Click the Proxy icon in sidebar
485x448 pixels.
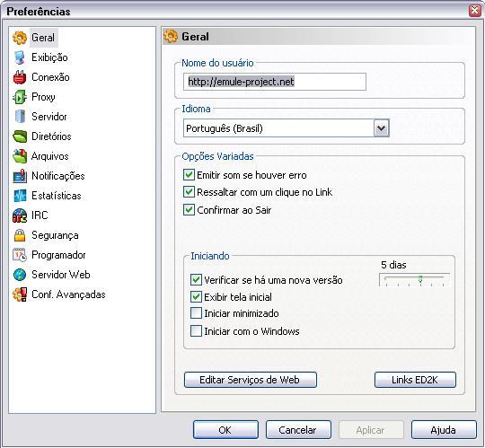coord(20,97)
